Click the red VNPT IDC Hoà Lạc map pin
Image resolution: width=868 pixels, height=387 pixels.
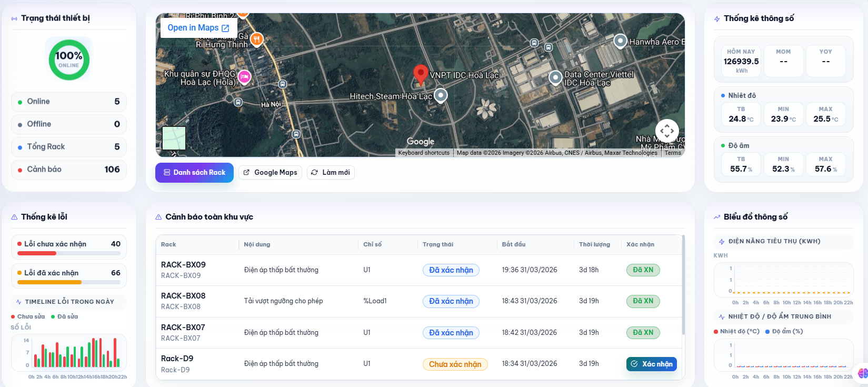coord(420,74)
